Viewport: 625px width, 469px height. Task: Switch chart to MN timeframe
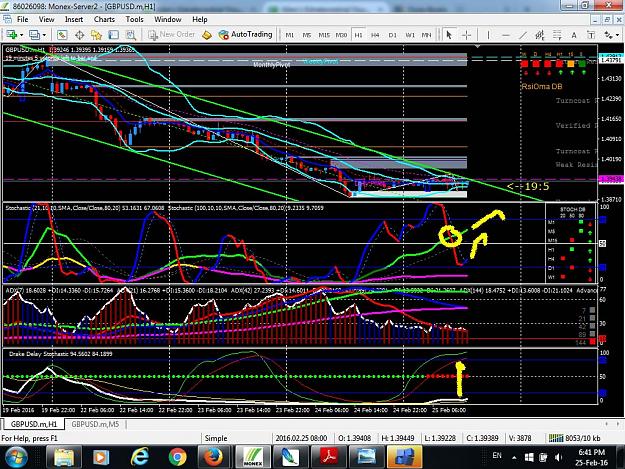click(426, 35)
